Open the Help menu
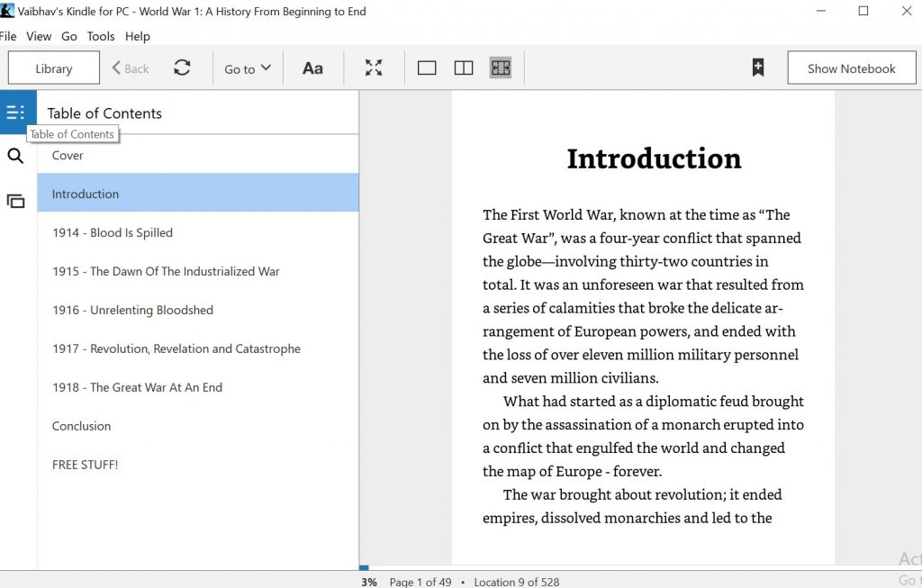The width and height of the screenshot is (922, 588). pos(138,36)
